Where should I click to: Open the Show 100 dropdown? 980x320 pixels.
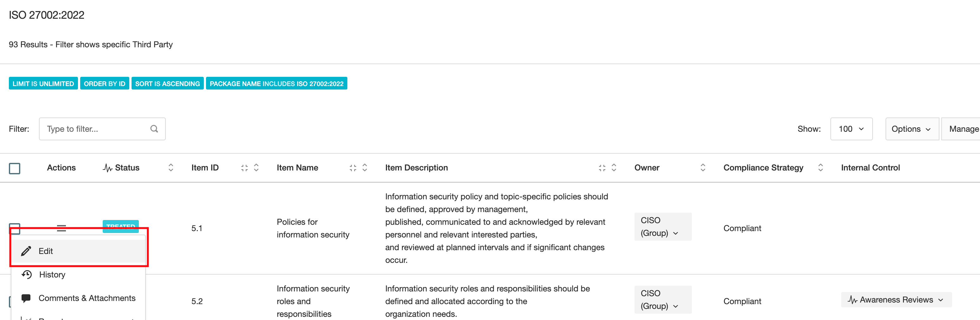[x=851, y=129]
